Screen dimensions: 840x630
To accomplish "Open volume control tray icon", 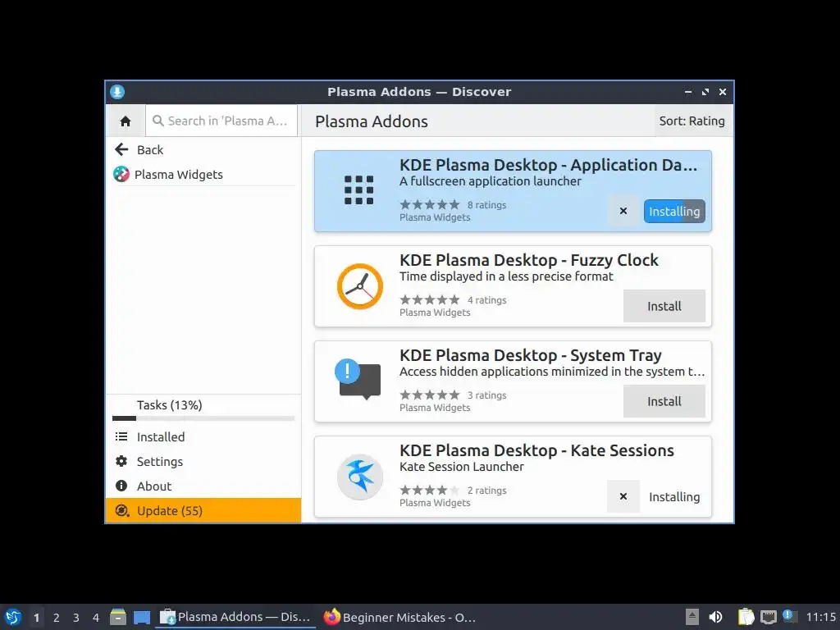I will pos(715,617).
